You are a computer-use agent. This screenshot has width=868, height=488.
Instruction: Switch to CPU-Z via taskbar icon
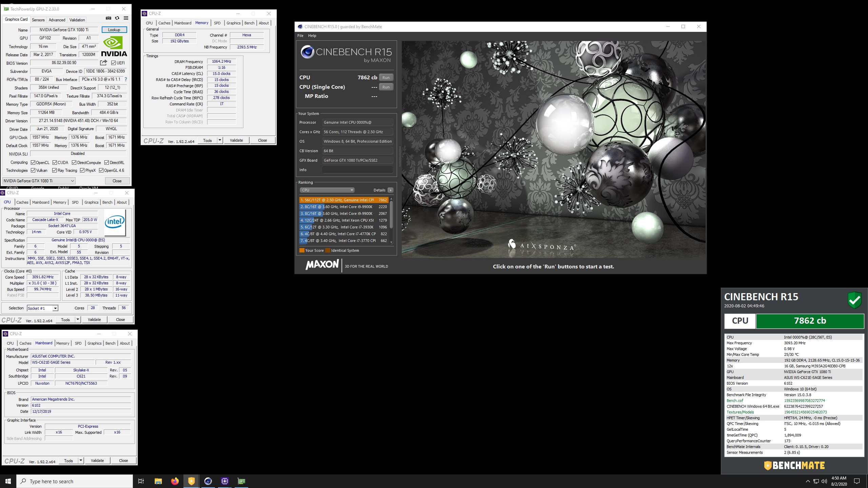tap(224, 481)
